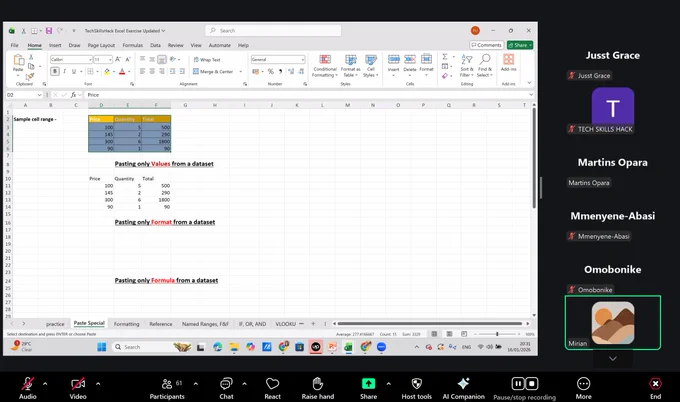Open the Participants panel in Zoom
This screenshot has width=680, height=402.
point(167,388)
